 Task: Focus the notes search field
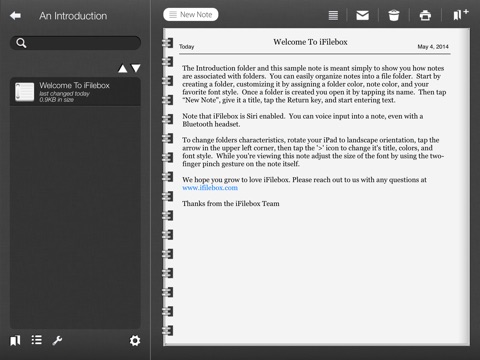point(75,43)
